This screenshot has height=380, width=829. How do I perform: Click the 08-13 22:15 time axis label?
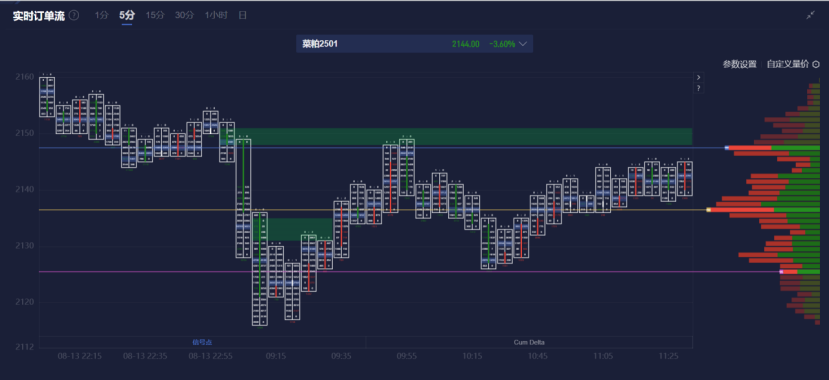point(80,357)
